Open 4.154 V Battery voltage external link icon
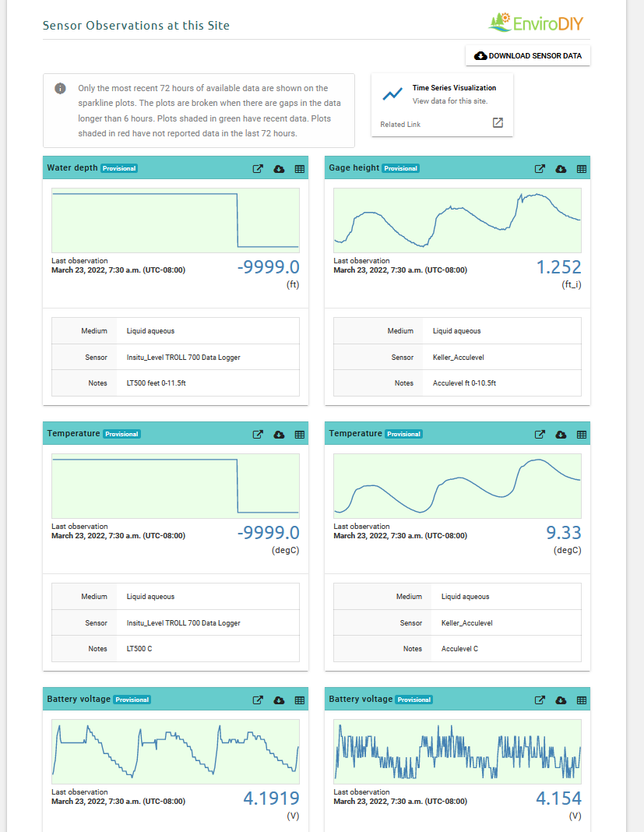644x832 pixels. coord(540,700)
